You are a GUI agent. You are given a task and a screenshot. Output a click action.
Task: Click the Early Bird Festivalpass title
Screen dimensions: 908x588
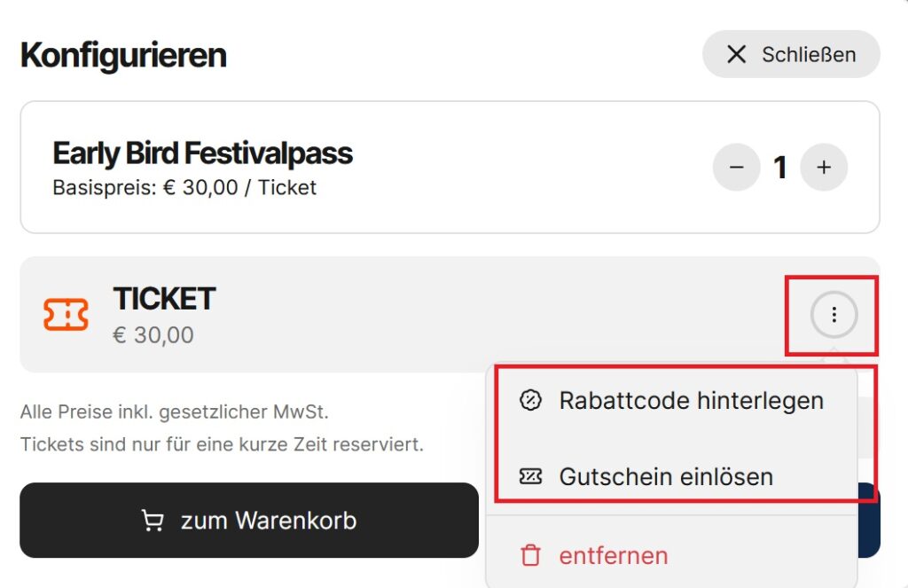[x=203, y=153]
